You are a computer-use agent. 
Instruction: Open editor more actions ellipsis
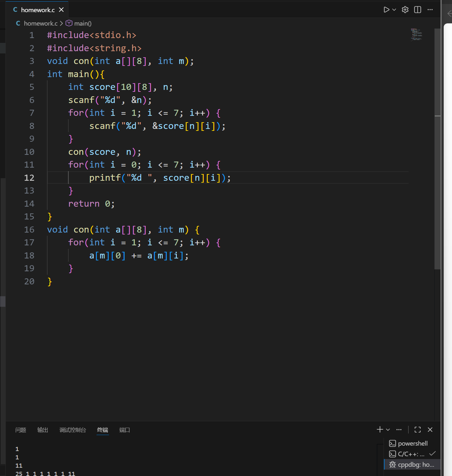point(430,10)
